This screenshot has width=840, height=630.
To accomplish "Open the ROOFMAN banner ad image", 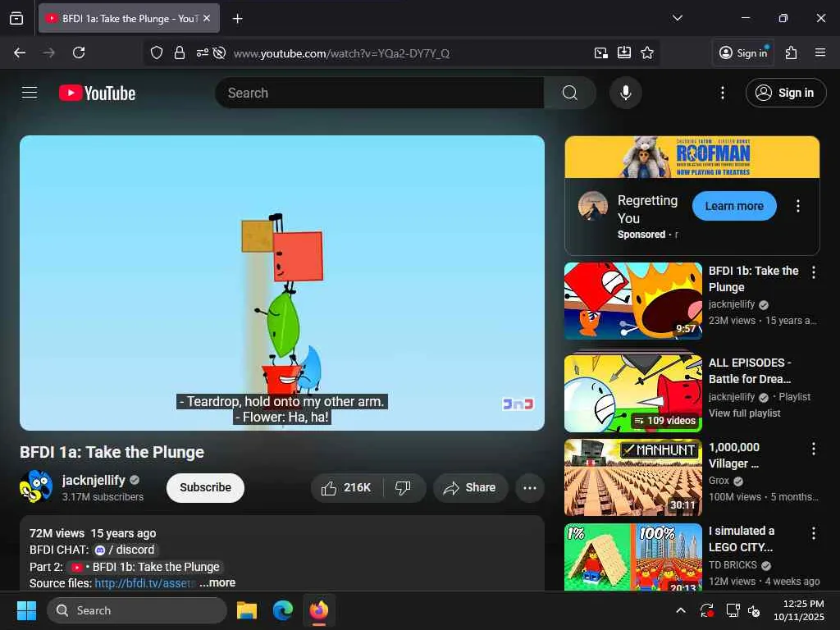I will click(x=692, y=157).
